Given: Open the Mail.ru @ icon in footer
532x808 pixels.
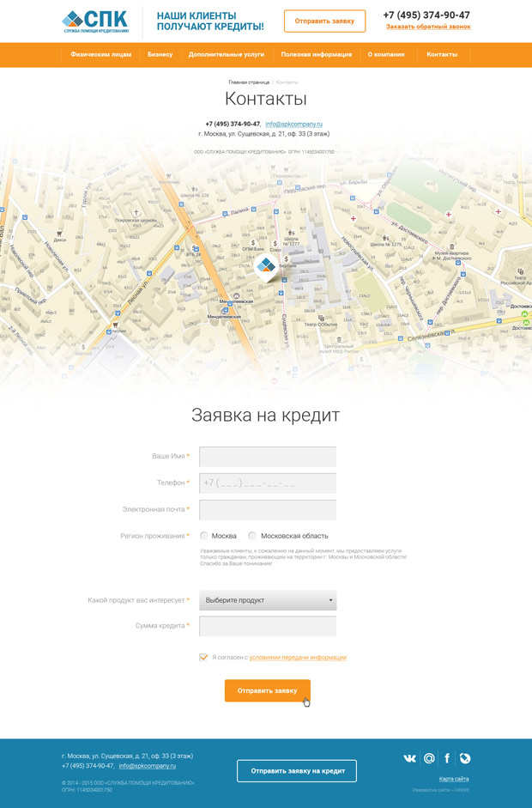Looking at the screenshot, I should tap(429, 758).
